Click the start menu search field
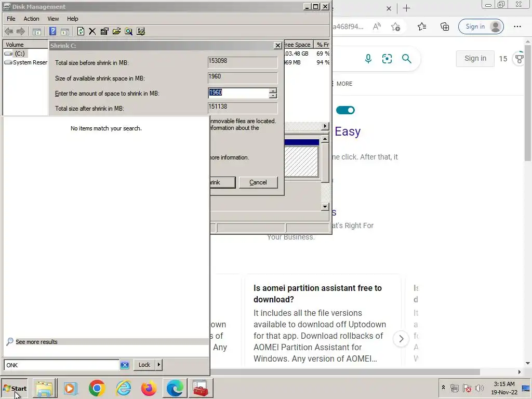 (x=62, y=365)
